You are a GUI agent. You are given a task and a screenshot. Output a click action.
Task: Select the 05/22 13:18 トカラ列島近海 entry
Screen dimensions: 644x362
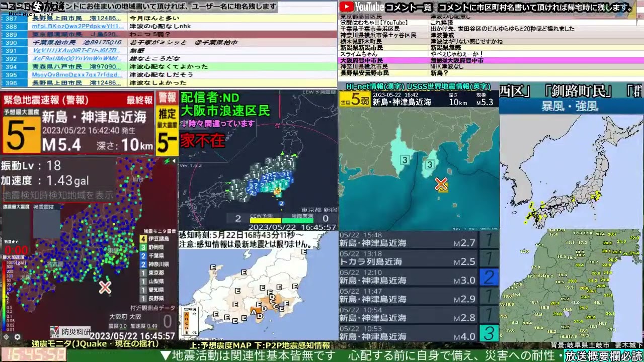click(419, 258)
